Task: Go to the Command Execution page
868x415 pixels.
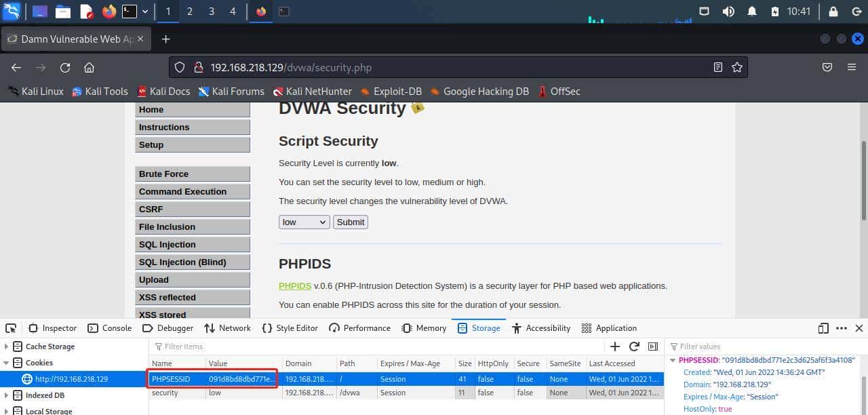Action: pos(193,191)
